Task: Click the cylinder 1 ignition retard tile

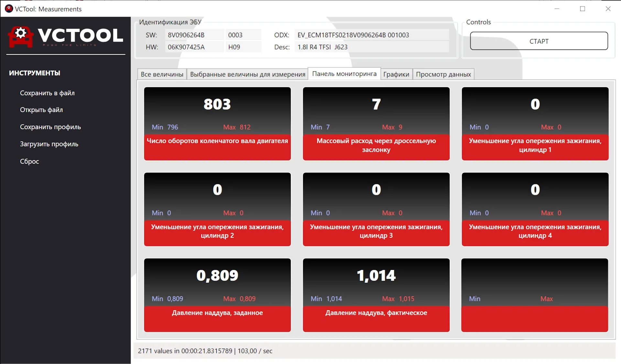Action: tap(535, 123)
